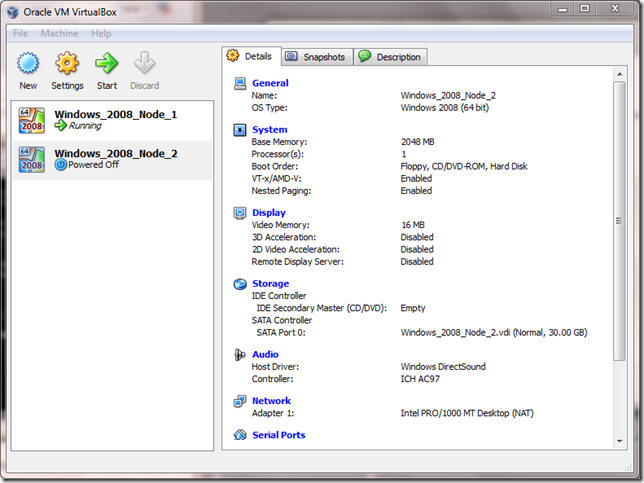The height and width of the screenshot is (483, 644).
Task: Click the SATA Controller label
Action: [x=281, y=320]
